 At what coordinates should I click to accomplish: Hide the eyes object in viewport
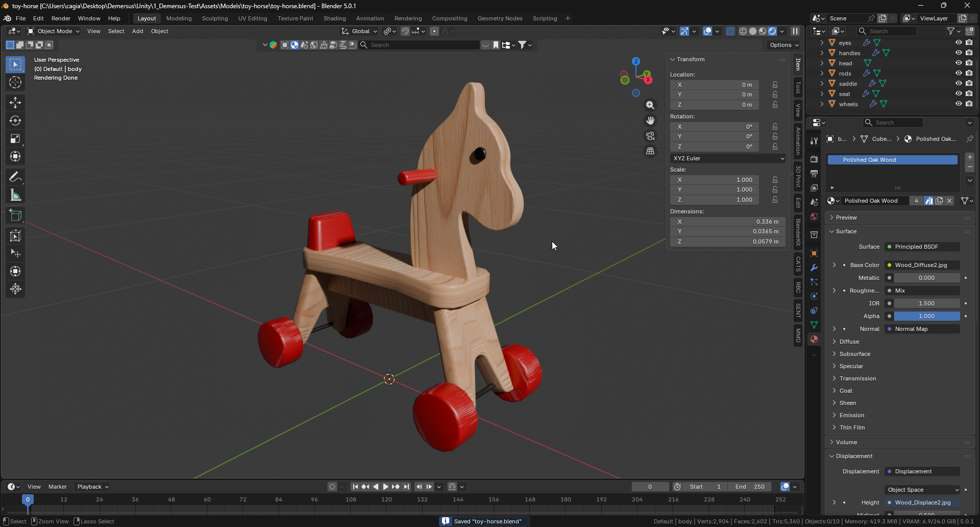click(959, 43)
